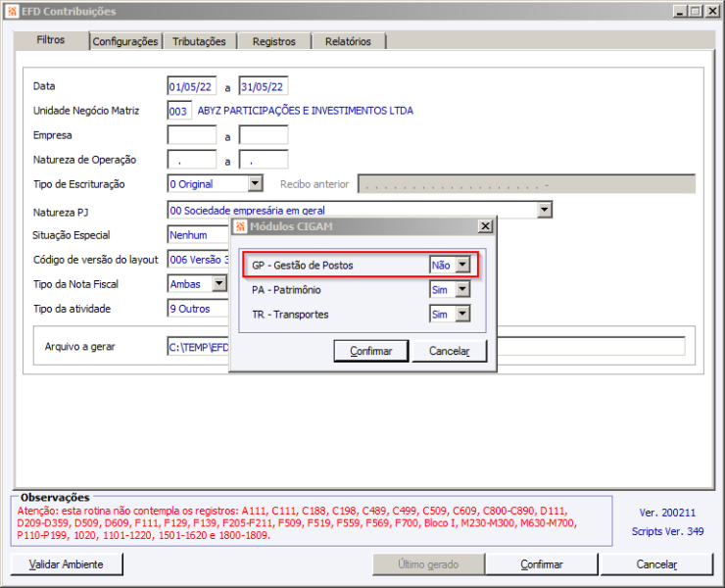This screenshot has height=588, width=725.
Task: Open the PA - Patrimônio dropdown
Action: click(462, 290)
